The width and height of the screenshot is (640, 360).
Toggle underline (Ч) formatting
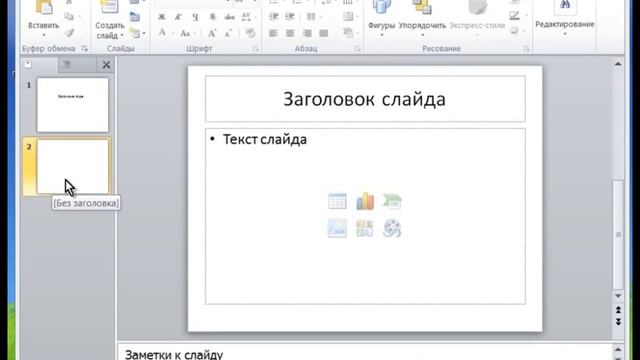pos(195,17)
